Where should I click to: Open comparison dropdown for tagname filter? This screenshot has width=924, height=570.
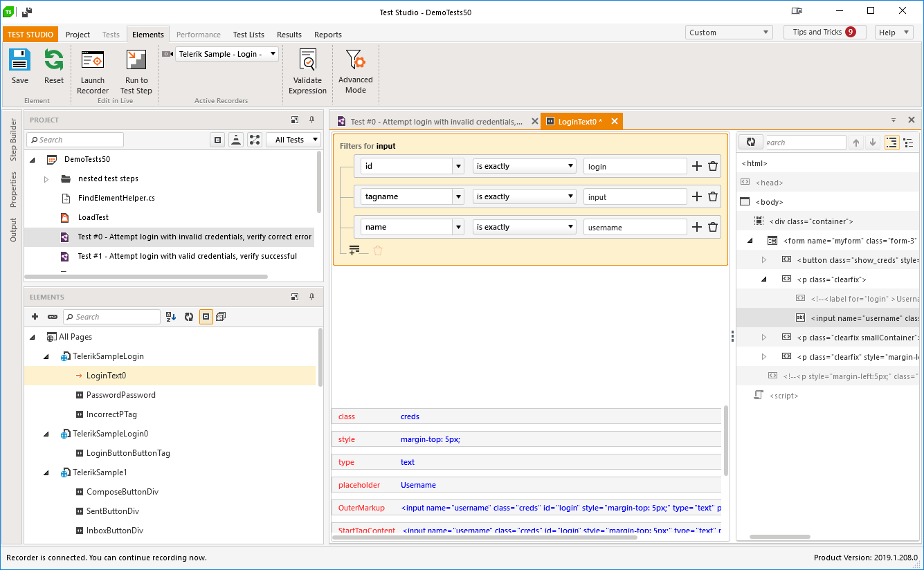[524, 196]
